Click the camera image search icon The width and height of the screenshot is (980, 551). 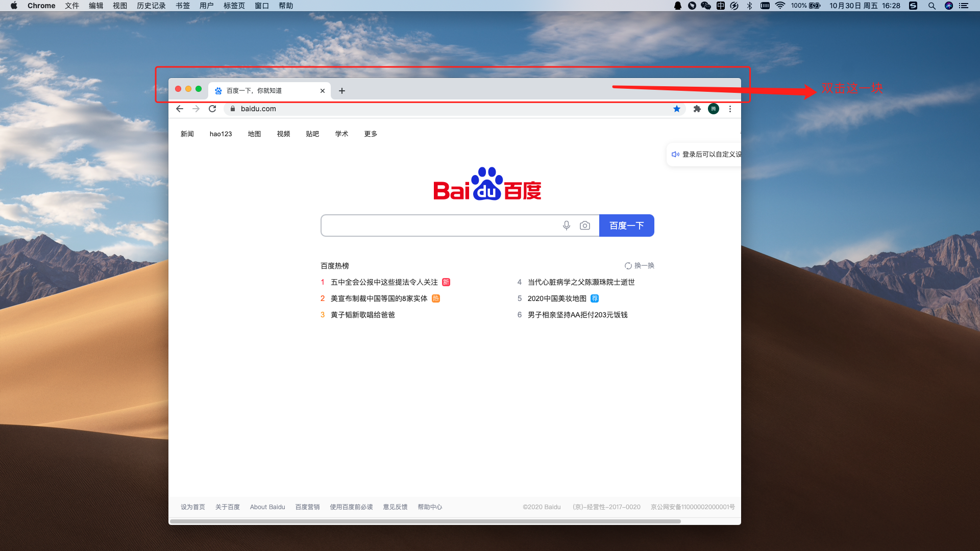pos(585,226)
